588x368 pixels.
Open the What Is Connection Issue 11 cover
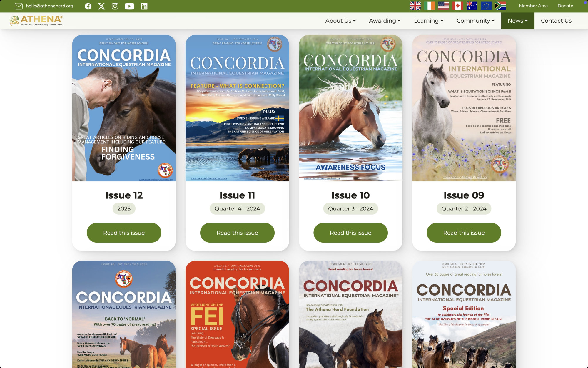pyautogui.click(x=237, y=108)
